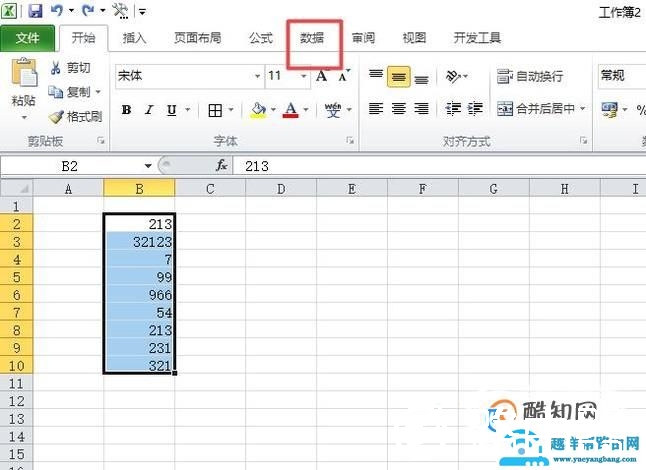
Task: Click 合并后居中 (Merge & Center)
Action: (536, 109)
